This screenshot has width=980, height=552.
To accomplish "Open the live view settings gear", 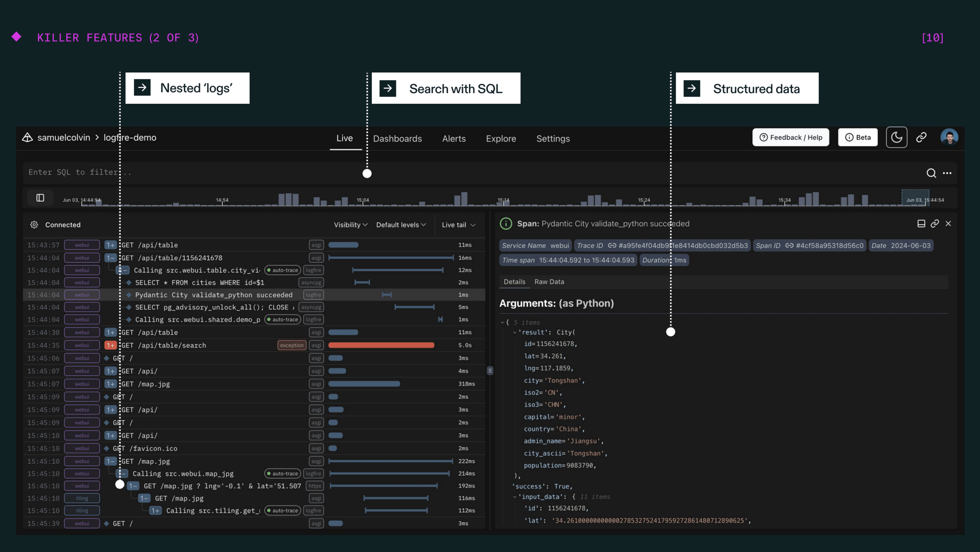I will pyautogui.click(x=34, y=224).
